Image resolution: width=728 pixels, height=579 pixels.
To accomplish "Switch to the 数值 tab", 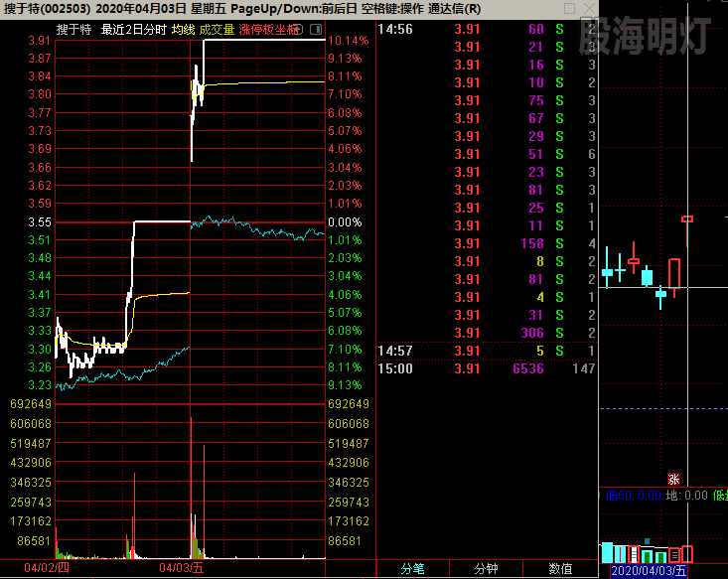I will (x=560, y=569).
